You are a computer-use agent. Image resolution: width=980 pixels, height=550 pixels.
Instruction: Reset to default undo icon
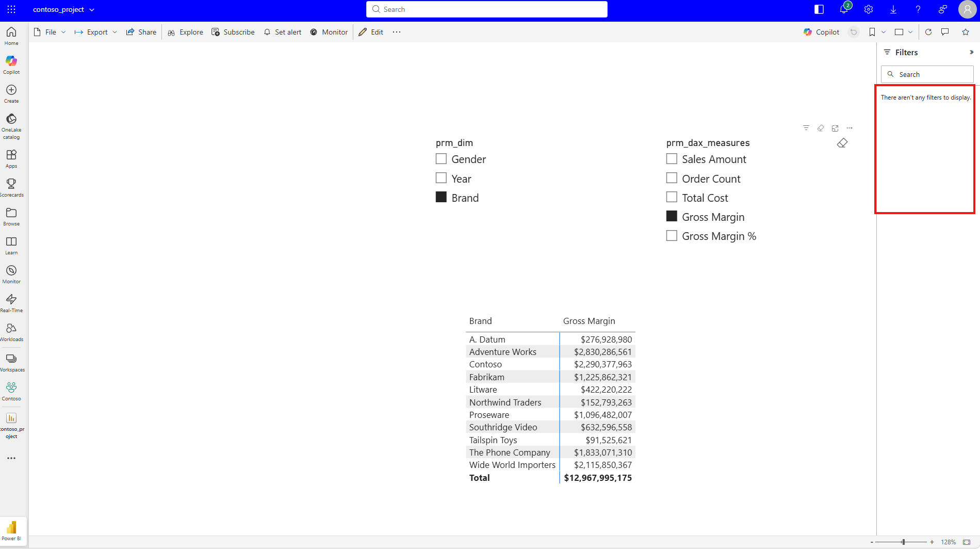[854, 32]
